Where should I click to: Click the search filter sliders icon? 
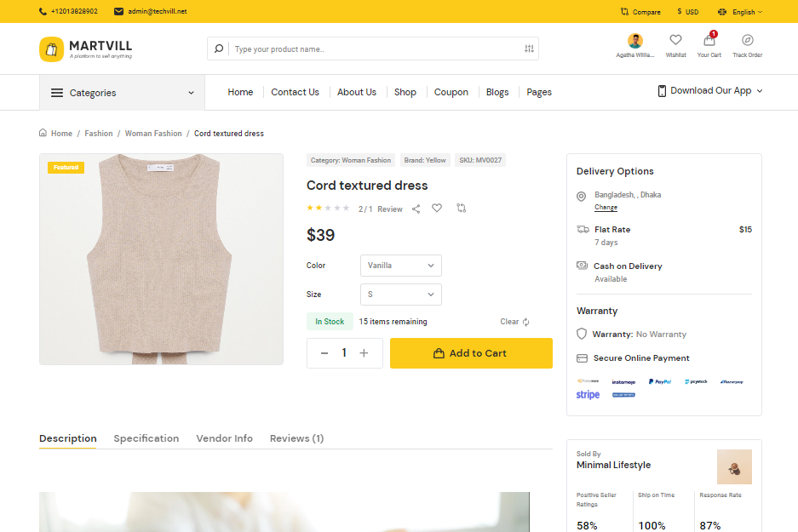[529, 49]
